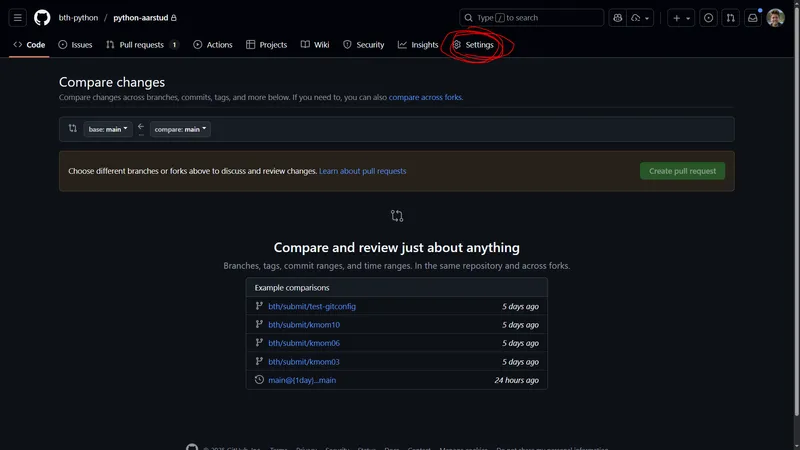800x450 pixels.
Task: Open the pull requests icon in the header
Action: (x=731, y=18)
